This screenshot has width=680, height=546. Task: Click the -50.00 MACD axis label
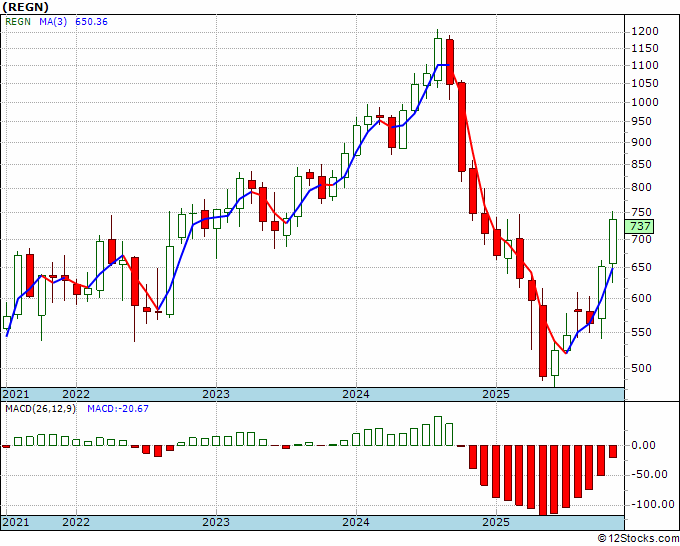[649, 474]
